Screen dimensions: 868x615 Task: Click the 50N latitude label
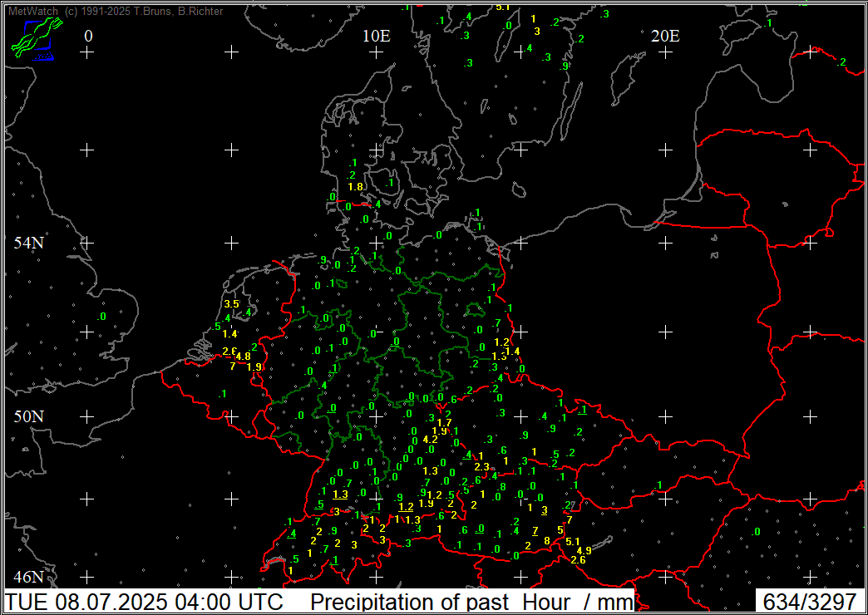coord(29,416)
